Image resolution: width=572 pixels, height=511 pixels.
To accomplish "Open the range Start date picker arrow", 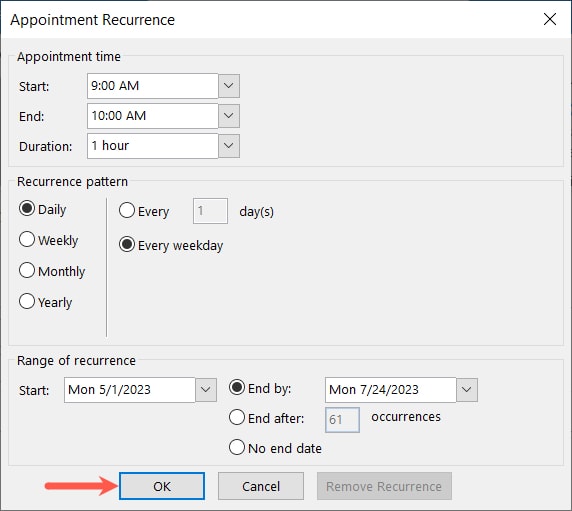I will coord(206,390).
